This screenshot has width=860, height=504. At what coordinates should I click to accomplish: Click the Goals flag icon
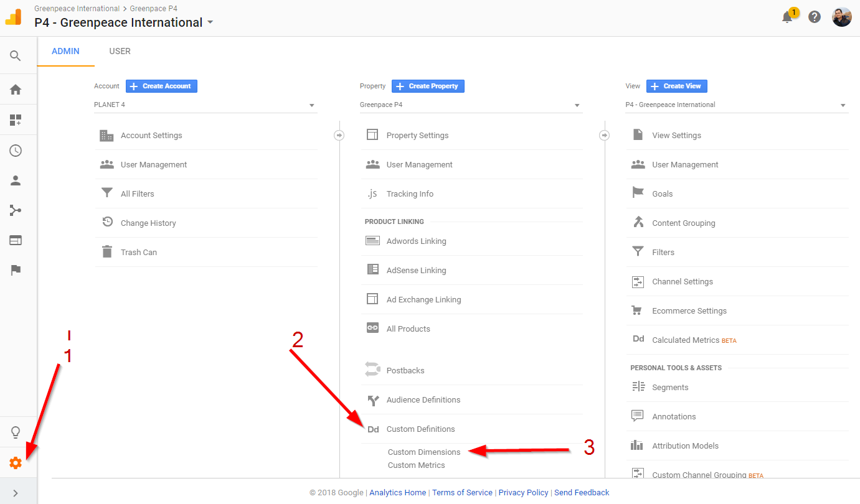click(638, 193)
